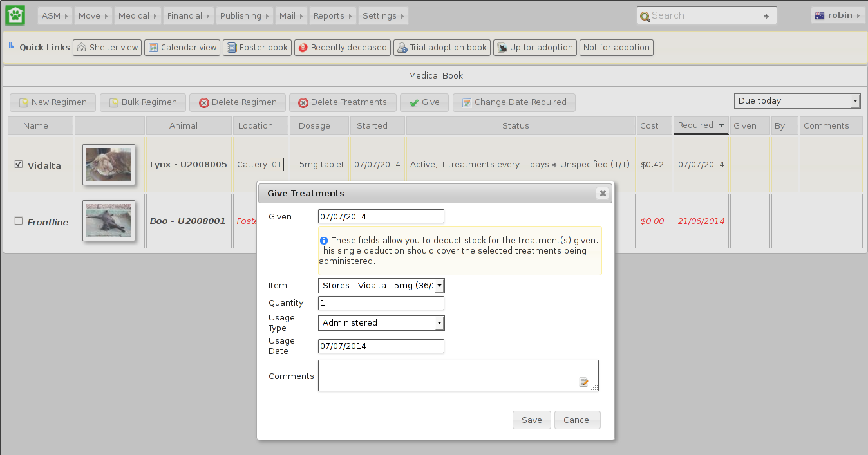The image size is (868, 455).
Task: Open the Financial menu
Action: tap(188, 15)
